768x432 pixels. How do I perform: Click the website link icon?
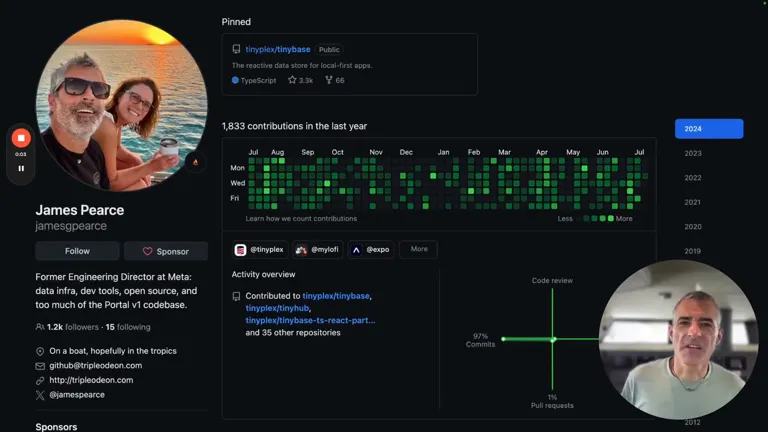pyautogui.click(x=40, y=381)
